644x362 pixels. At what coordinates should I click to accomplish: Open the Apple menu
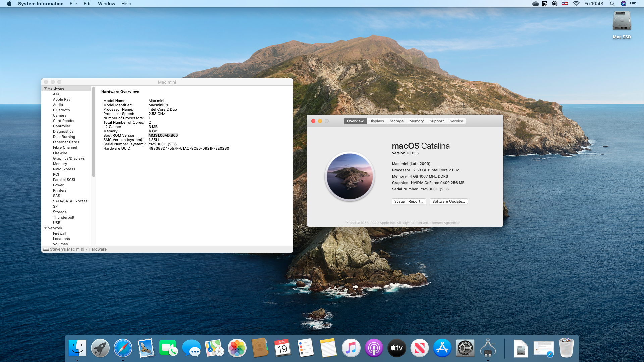click(x=9, y=4)
